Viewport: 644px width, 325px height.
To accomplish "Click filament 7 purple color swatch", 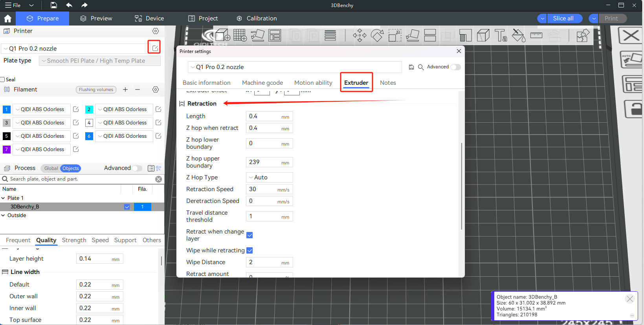I will (6, 150).
